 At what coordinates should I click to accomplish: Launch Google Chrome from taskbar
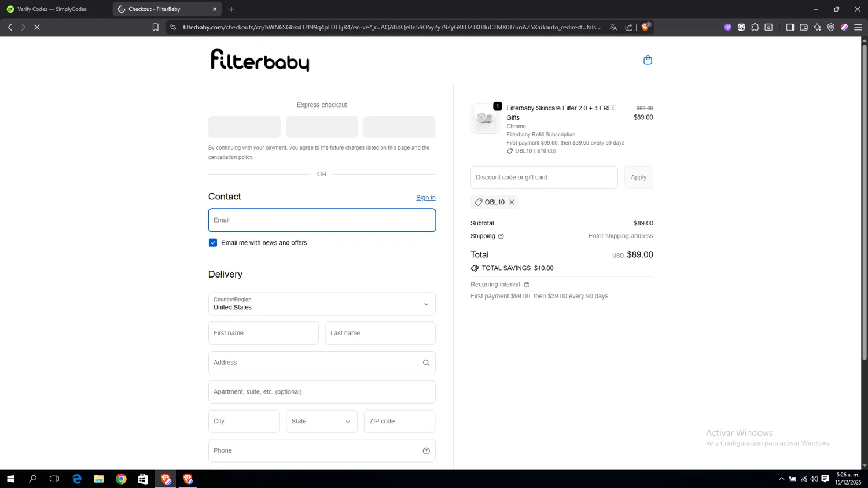click(121, 479)
